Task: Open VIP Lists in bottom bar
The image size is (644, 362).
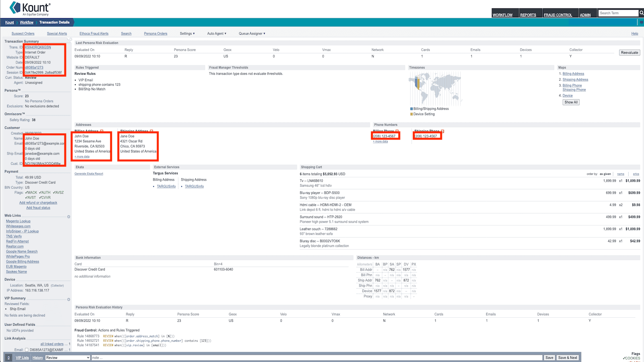Action: (x=22, y=358)
